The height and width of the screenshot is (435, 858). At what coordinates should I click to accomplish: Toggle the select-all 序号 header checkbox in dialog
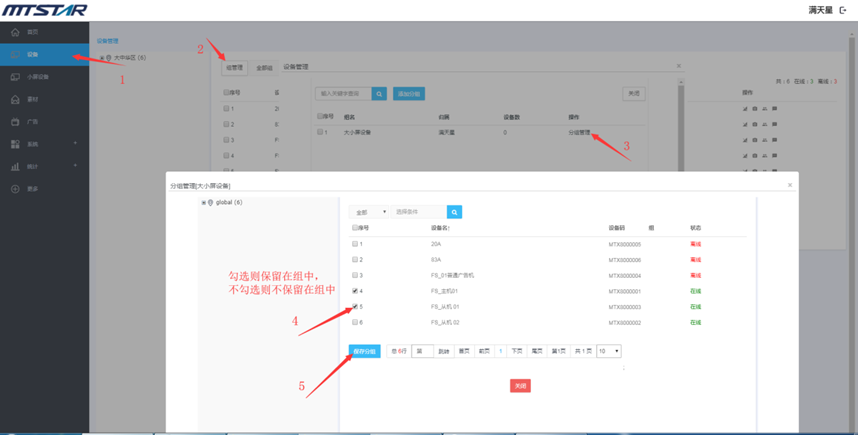[x=355, y=228]
